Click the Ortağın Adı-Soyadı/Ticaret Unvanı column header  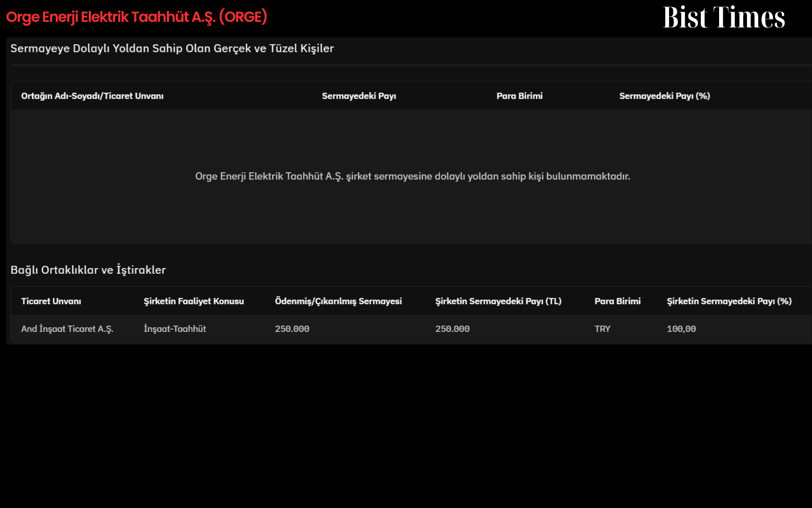coord(92,96)
